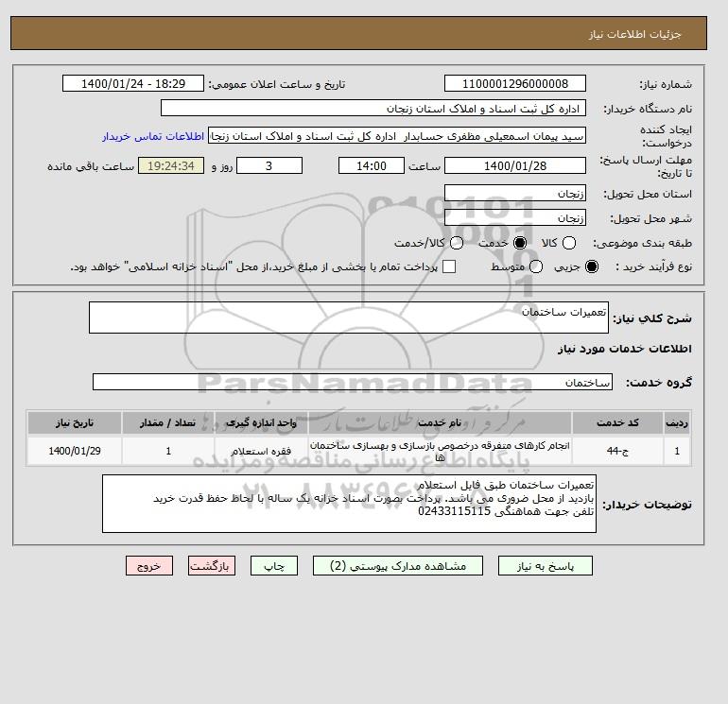
Task: Click the deadline date field 1400/01/28
Action: pos(515,165)
